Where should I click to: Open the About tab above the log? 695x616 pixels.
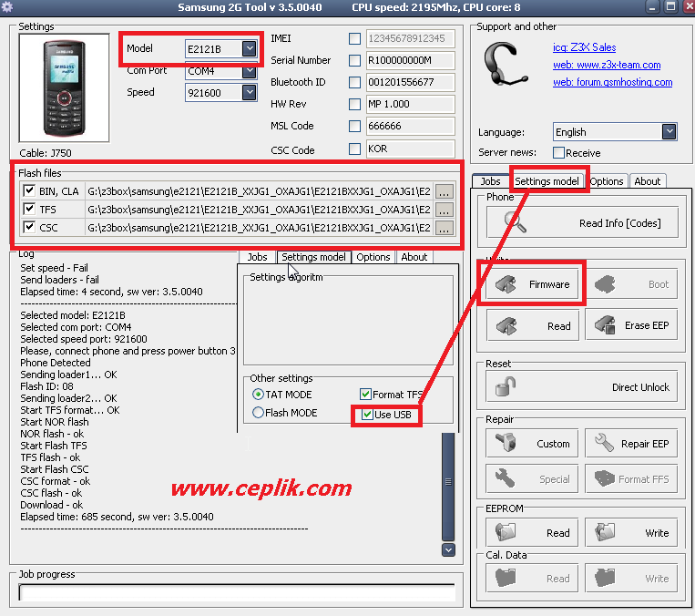coord(414,257)
